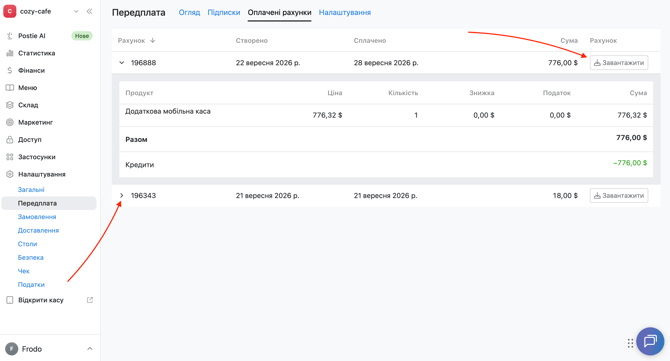Image resolution: width=670 pixels, height=361 pixels.
Task: Collapse the sidebar with double chevron
Action: pos(89,12)
